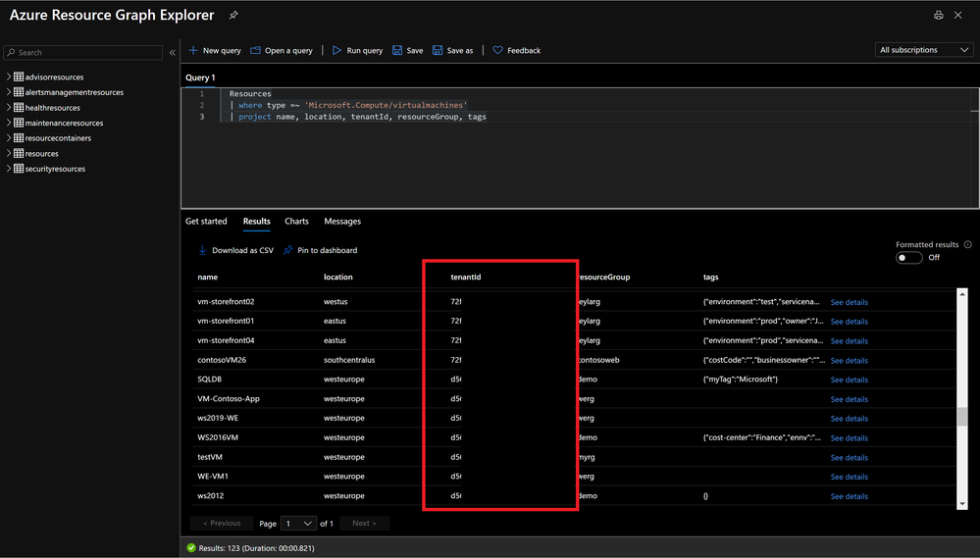Click the myTag Microsoft tags cell
This screenshot has height=558, width=980.
pos(741,380)
